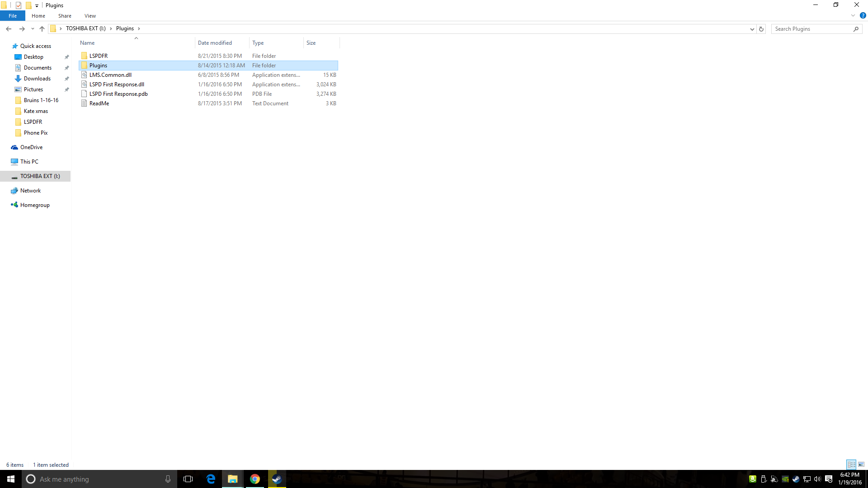Open Google Chrome from the taskbar

[x=255, y=479]
